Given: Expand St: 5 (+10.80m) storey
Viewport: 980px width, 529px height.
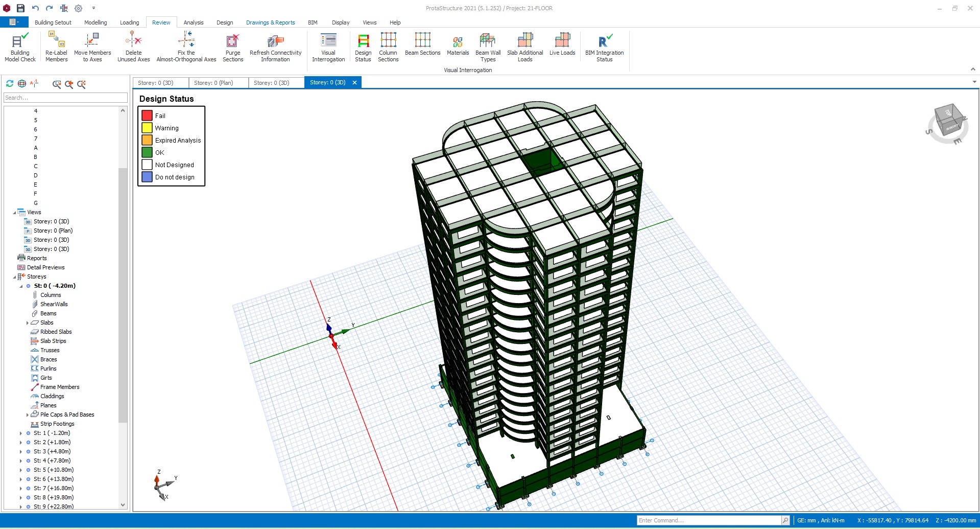Looking at the screenshot, I should pos(21,470).
